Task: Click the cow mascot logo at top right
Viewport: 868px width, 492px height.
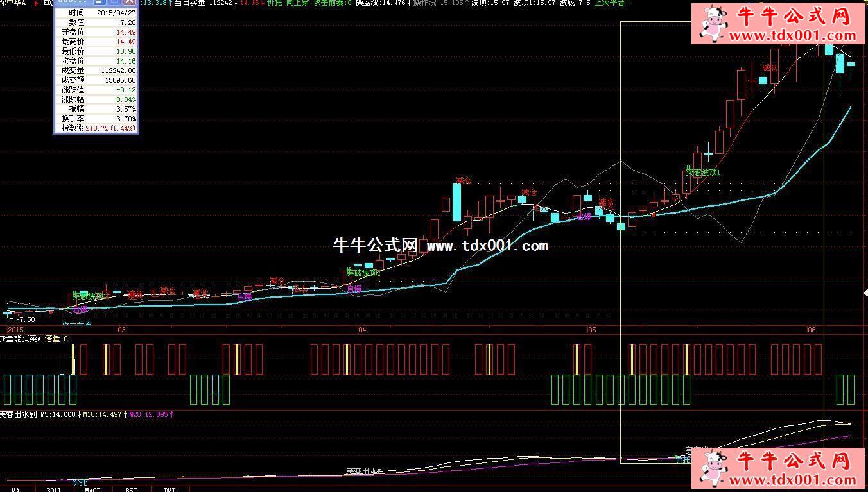Action: pos(711,23)
